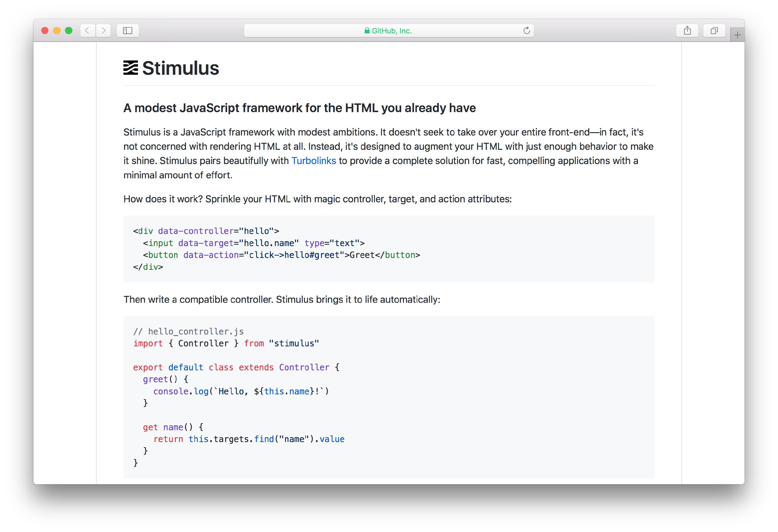Screen dimensions: 778x532
Task: Click the green lock icon in address bar
Action: tap(367, 30)
